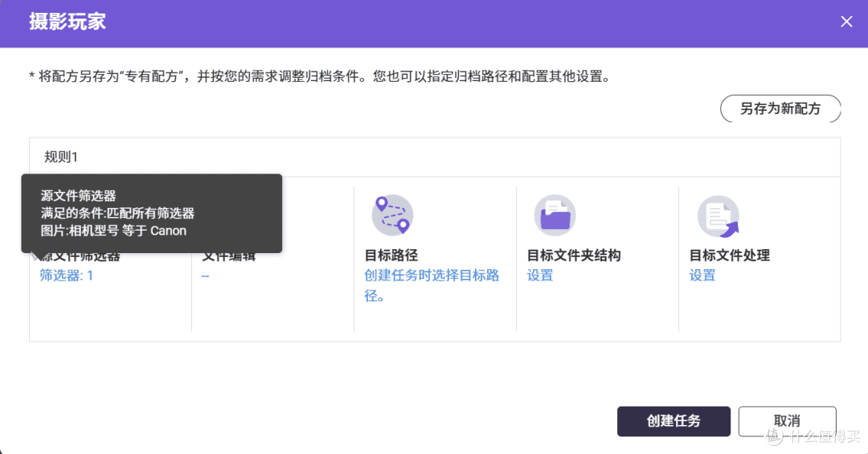Click the 创建任务 button
The image size is (868, 454).
[x=674, y=421]
